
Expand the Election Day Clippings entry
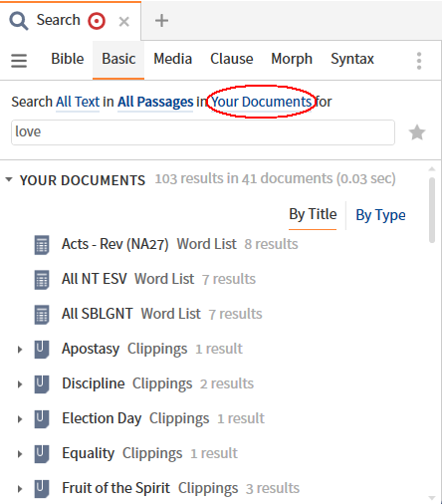(20, 419)
